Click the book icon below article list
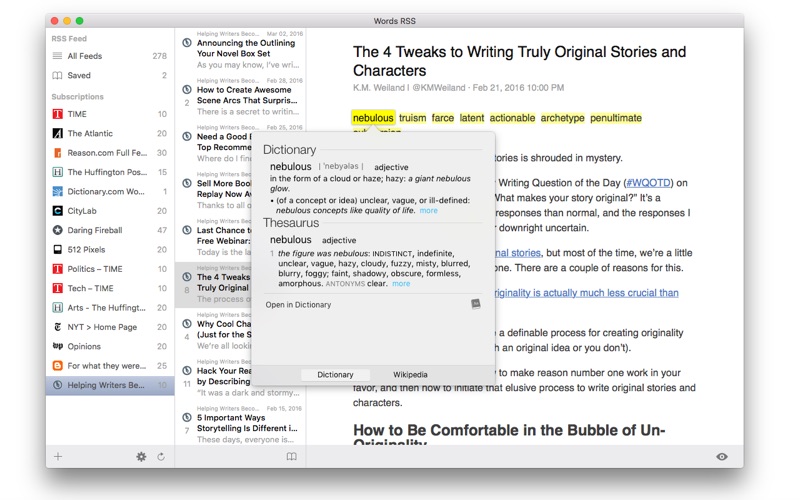 click(291, 457)
